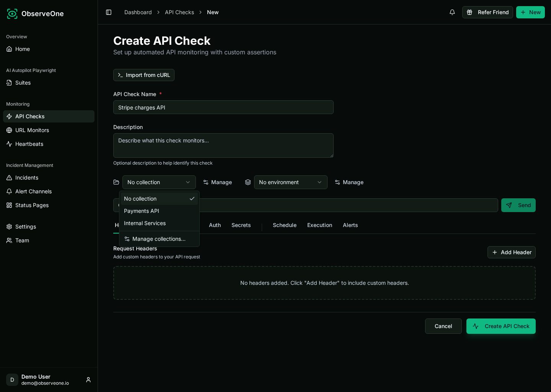The width and height of the screenshot is (551, 392).
Task: Click demo@observeone.io email text
Action: pos(45,383)
